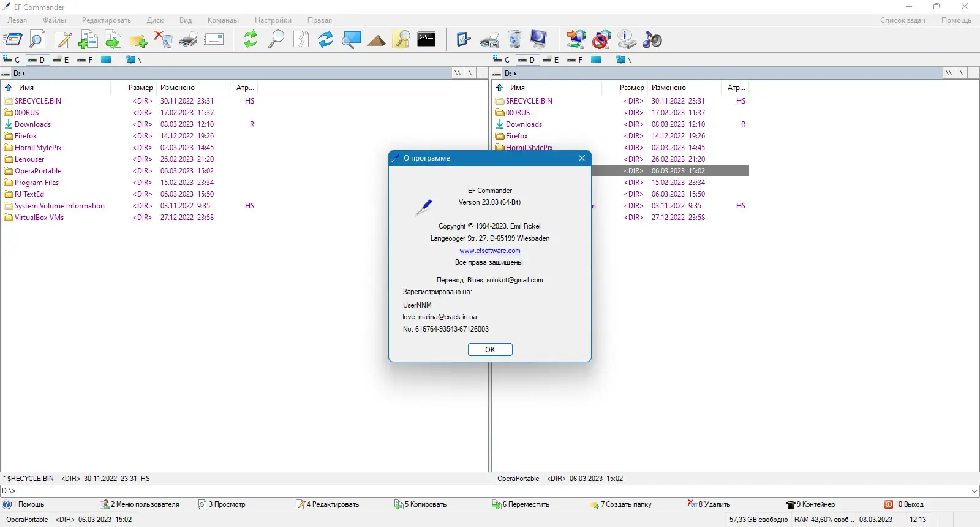Click the Edit file pencil toolbar icon

pyautogui.click(x=63, y=40)
